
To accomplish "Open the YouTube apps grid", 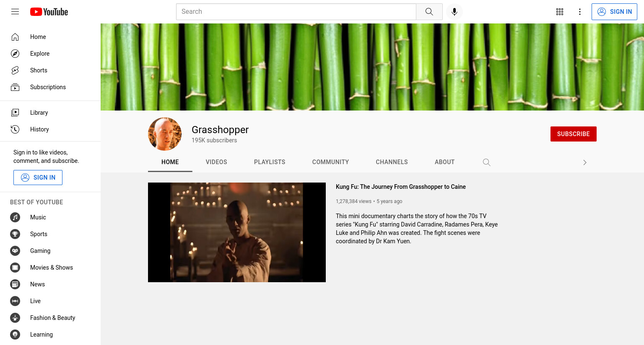I will [x=560, y=12].
